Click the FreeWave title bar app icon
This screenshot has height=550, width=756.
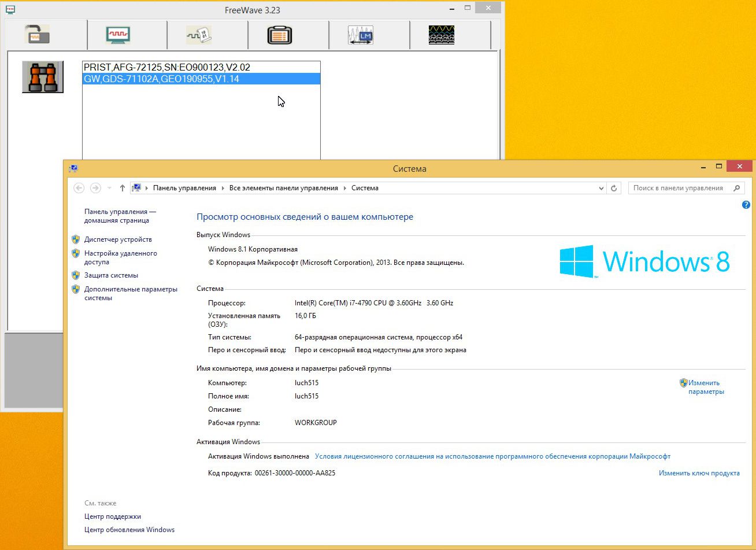[10, 9]
